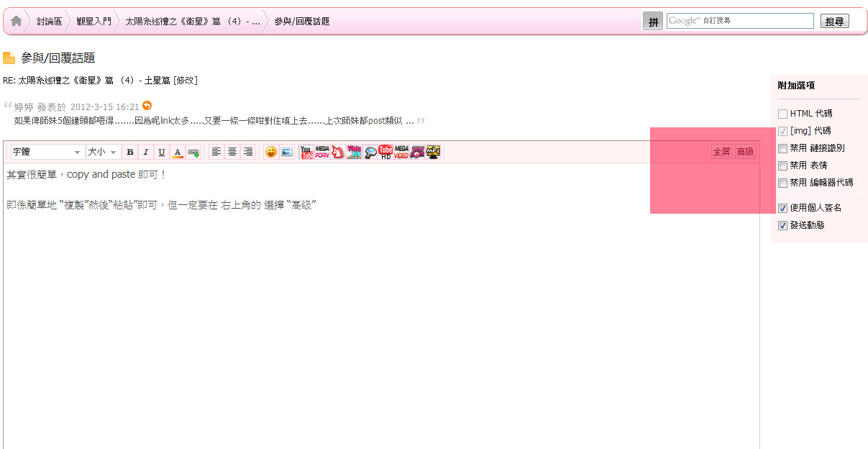The image size is (868, 449).
Task: Open the 大小 font size dropdown
Action: [101, 152]
